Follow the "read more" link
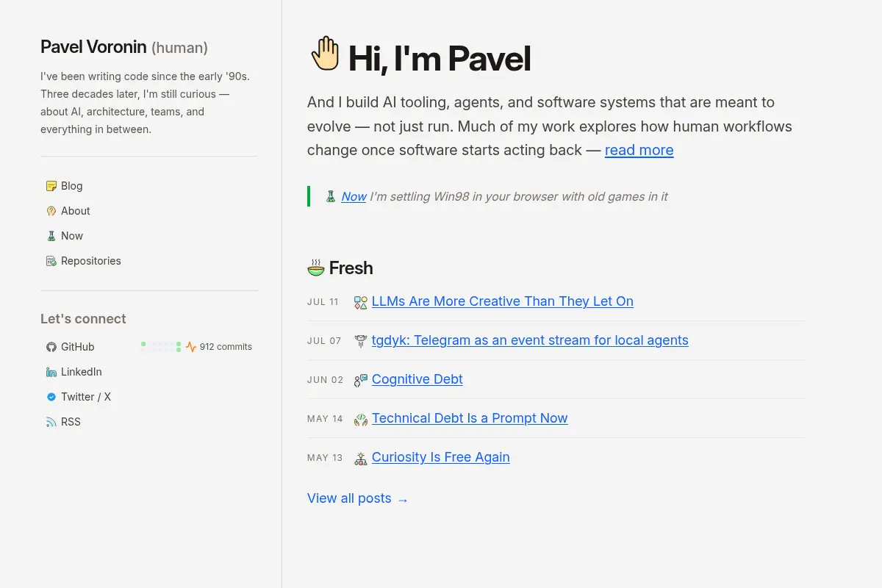 pos(639,150)
